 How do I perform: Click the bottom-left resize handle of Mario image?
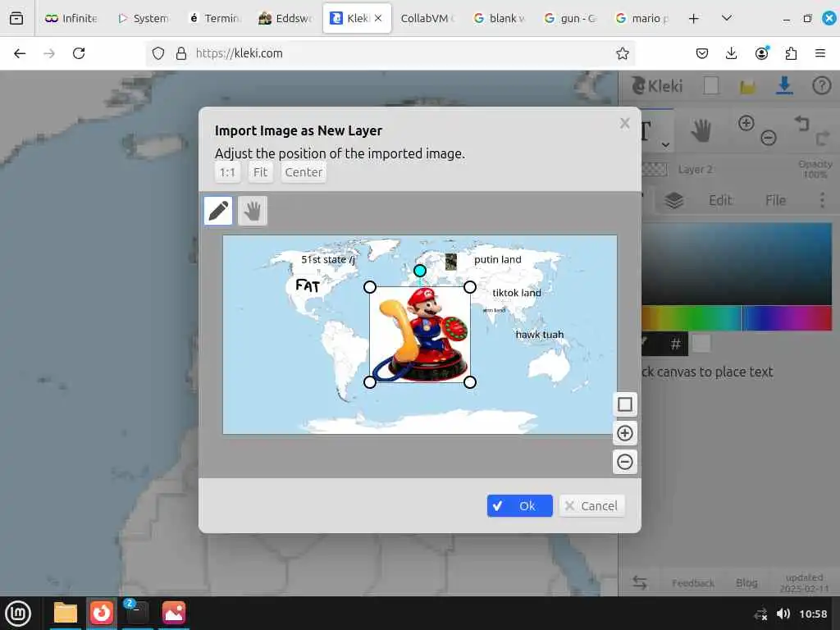click(370, 382)
